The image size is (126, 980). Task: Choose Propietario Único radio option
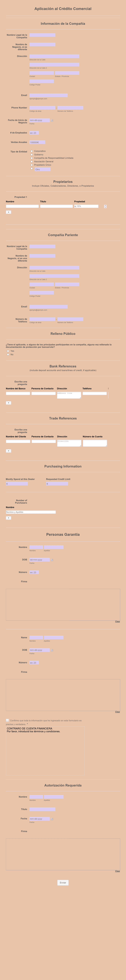32,165
